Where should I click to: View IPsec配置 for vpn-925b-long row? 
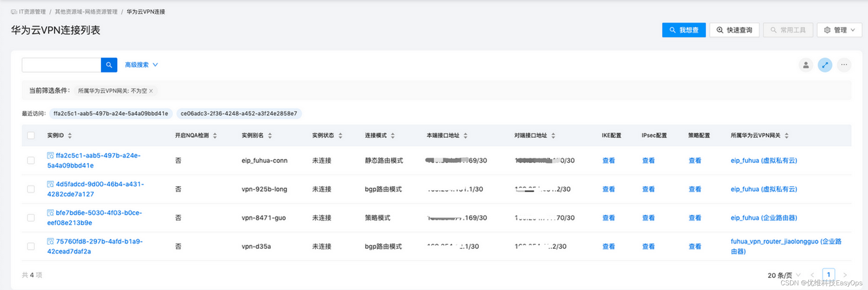coord(649,189)
